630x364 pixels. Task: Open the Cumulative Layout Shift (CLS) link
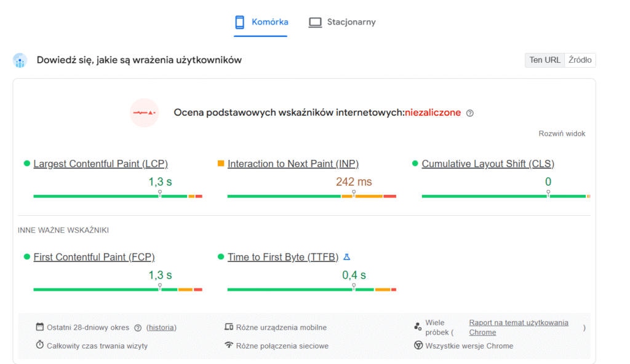[x=488, y=164]
